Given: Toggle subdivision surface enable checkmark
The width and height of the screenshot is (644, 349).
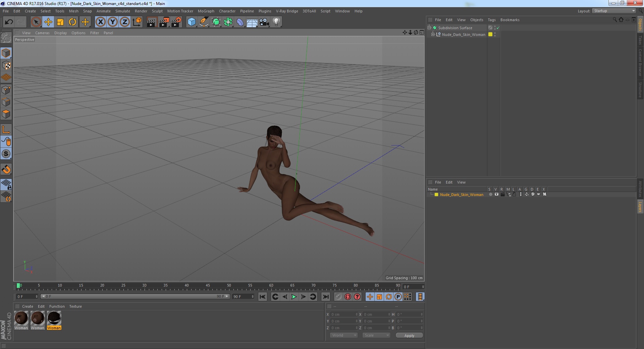Looking at the screenshot, I should (498, 28).
